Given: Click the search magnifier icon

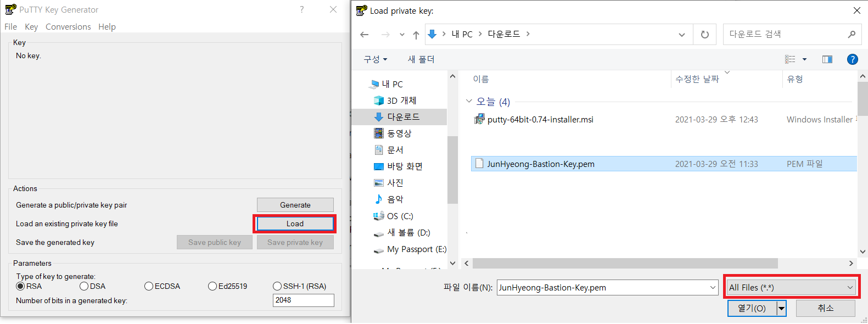Looking at the screenshot, I should click(852, 34).
